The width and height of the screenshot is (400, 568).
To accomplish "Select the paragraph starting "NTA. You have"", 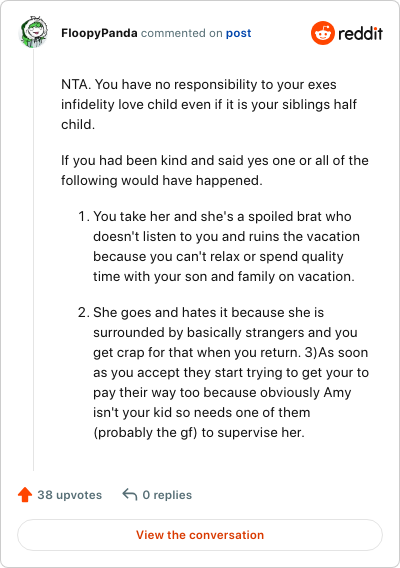I will coord(209,104).
